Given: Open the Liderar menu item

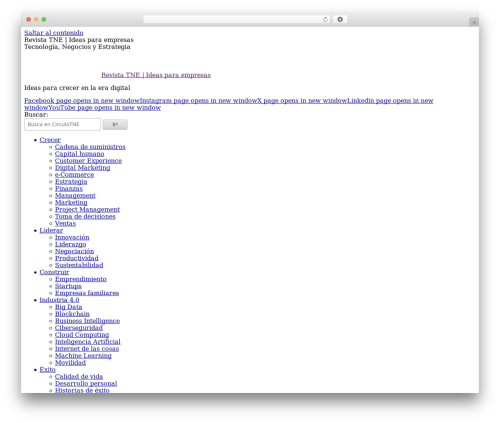Looking at the screenshot, I should point(51,231).
